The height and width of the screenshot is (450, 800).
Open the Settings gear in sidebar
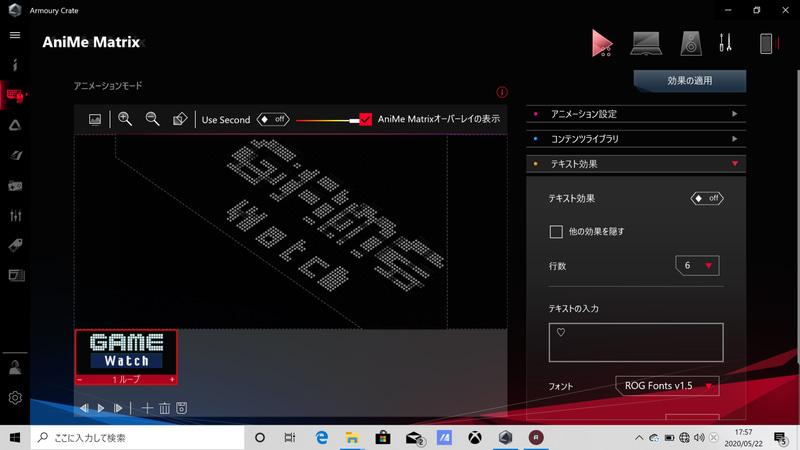click(x=15, y=397)
